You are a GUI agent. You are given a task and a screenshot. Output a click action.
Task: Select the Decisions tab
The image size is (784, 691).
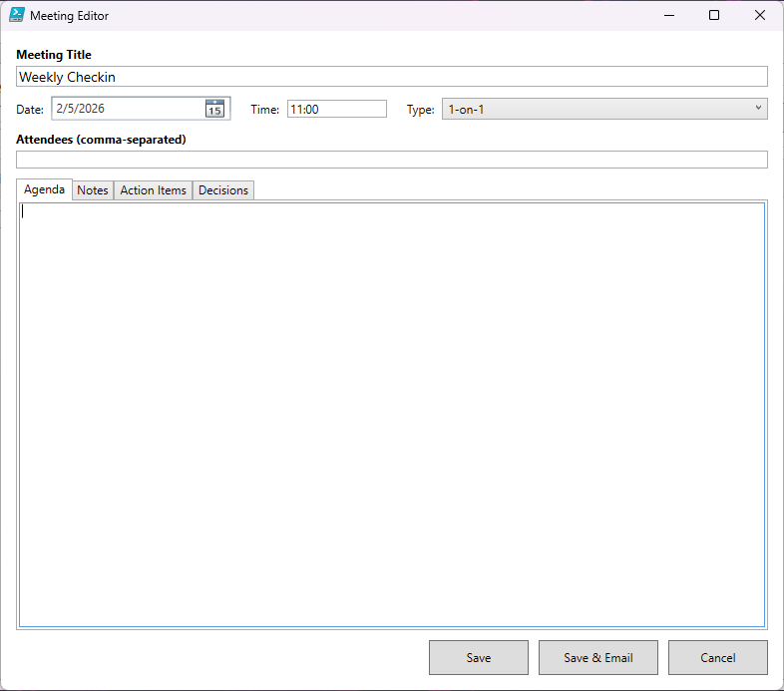(x=223, y=190)
